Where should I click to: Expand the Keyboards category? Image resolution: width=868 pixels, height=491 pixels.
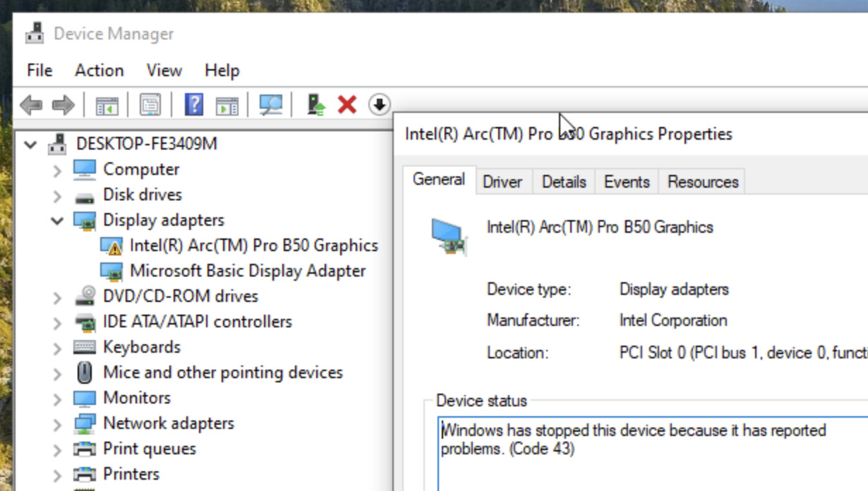point(57,348)
